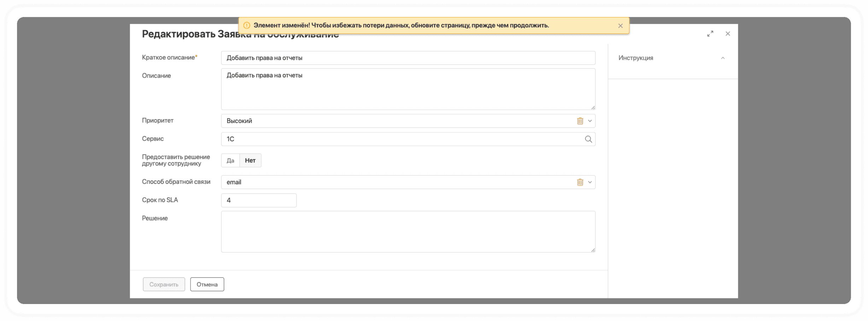This screenshot has height=321, width=868.
Task: Click the resize handle of Описание text area
Action: (x=593, y=107)
